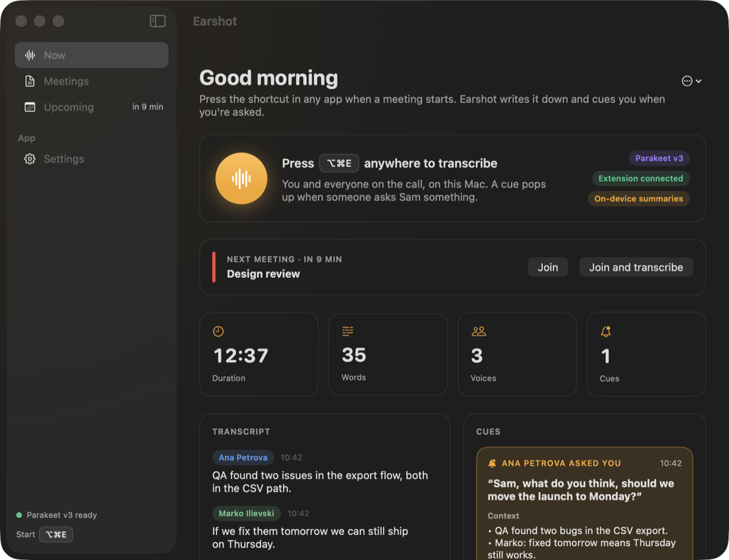Image resolution: width=729 pixels, height=560 pixels.
Task: Click the NEXT MEETING · IN 9 MIN label
Action: [284, 259]
